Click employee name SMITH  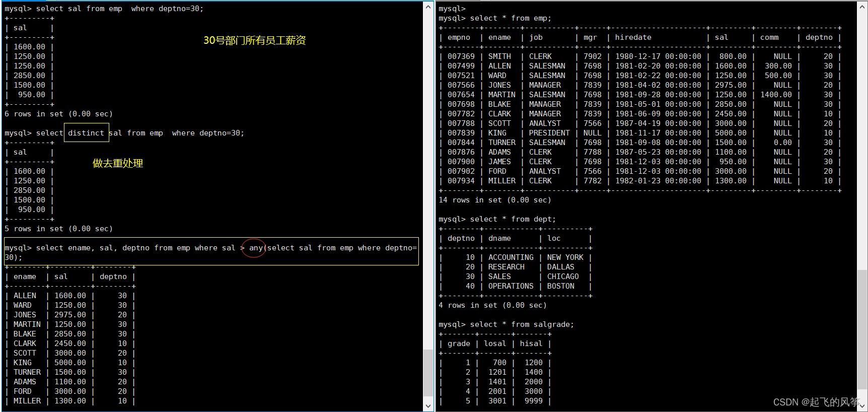tap(499, 56)
